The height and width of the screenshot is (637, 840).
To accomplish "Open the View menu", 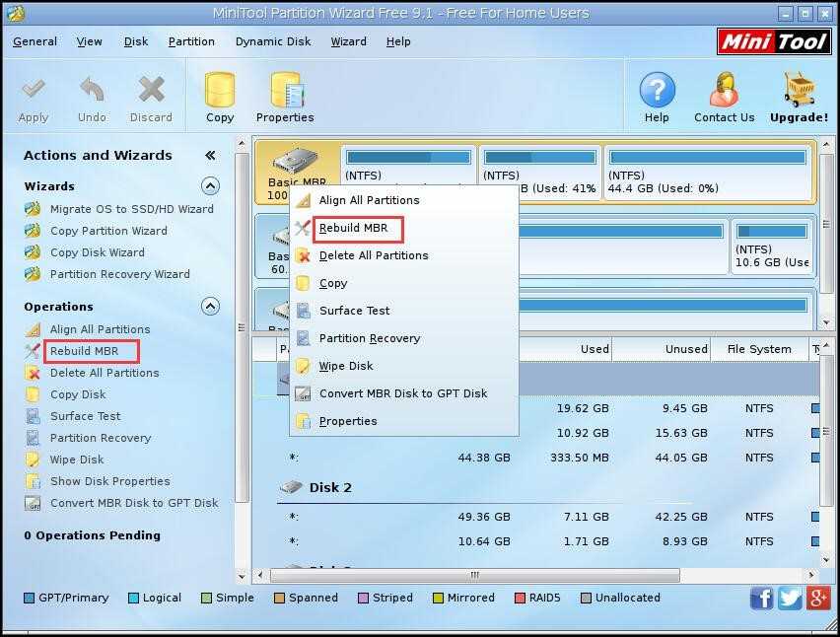I will point(89,41).
